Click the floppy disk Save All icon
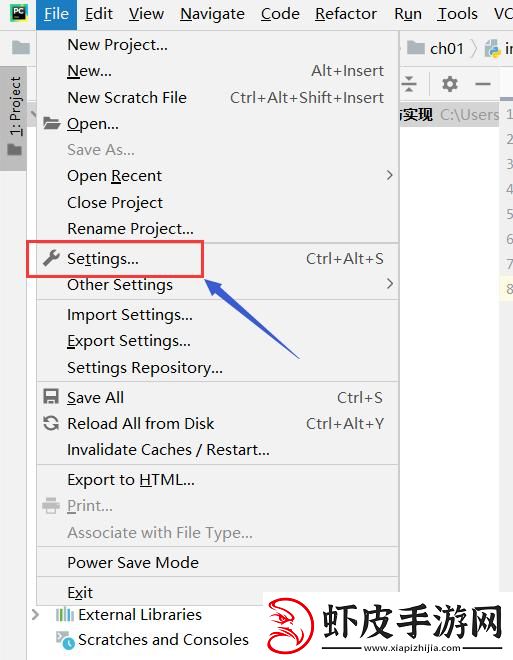The width and height of the screenshot is (513, 660). 51,397
